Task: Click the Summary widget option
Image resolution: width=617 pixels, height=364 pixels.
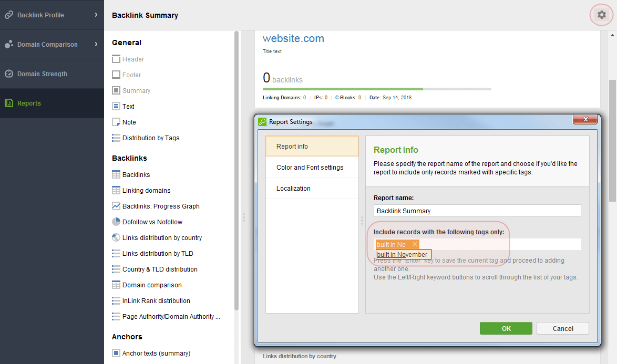Action: pos(136,91)
